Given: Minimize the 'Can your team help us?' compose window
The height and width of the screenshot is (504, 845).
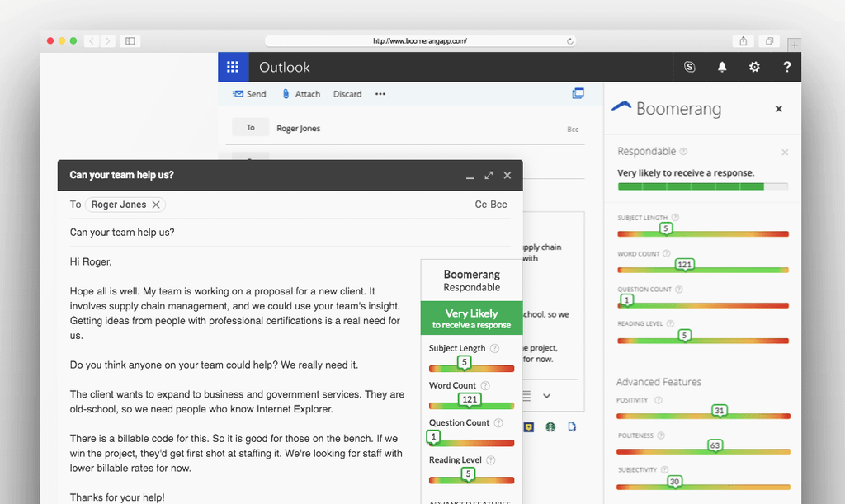Looking at the screenshot, I should point(470,176).
